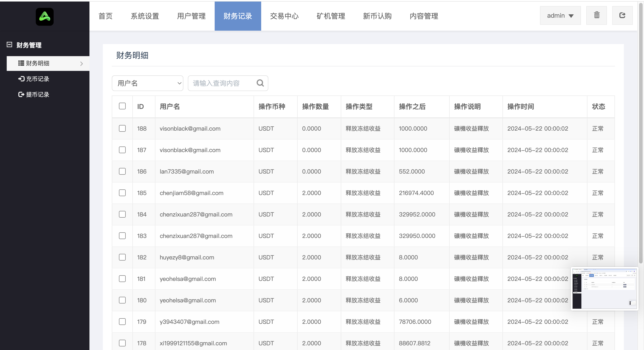Image resolution: width=644 pixels, height=350 pixels.
Task: Check the row with ID 183
Action: coord(122,236)
